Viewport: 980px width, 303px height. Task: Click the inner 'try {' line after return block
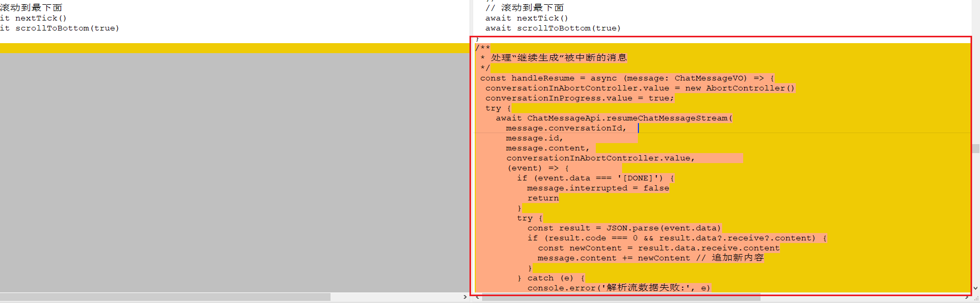tap(530, 218)
